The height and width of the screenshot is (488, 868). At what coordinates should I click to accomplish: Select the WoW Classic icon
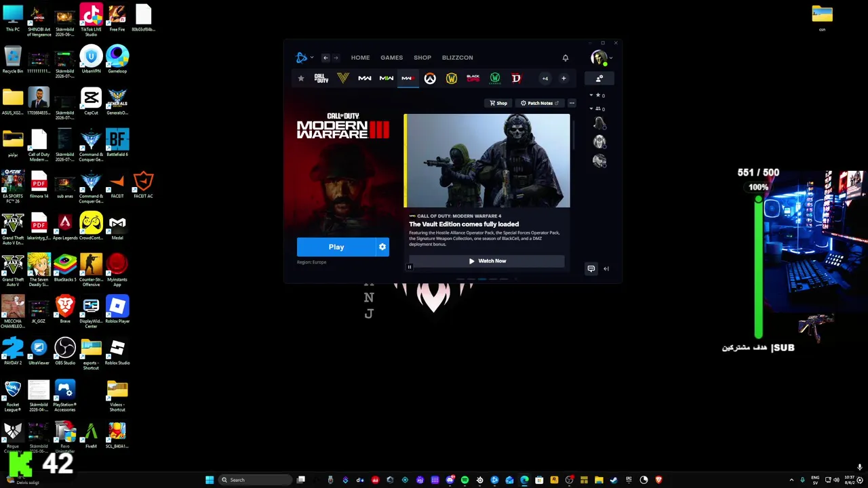495,79
